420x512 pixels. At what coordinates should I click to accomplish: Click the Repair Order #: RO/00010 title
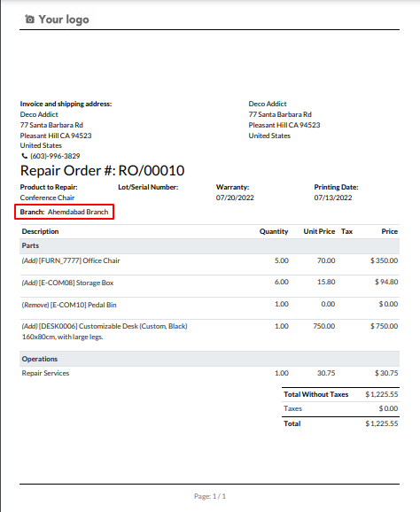(102, 170)
